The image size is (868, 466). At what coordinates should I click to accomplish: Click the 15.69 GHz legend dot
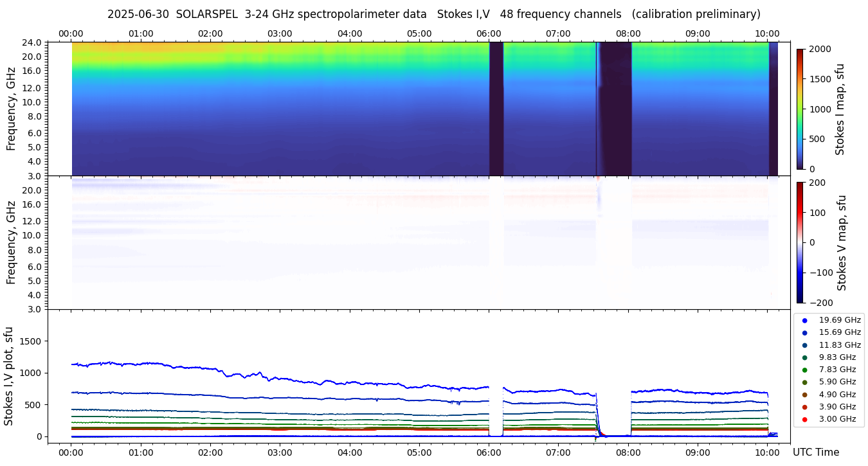point(804,332)
